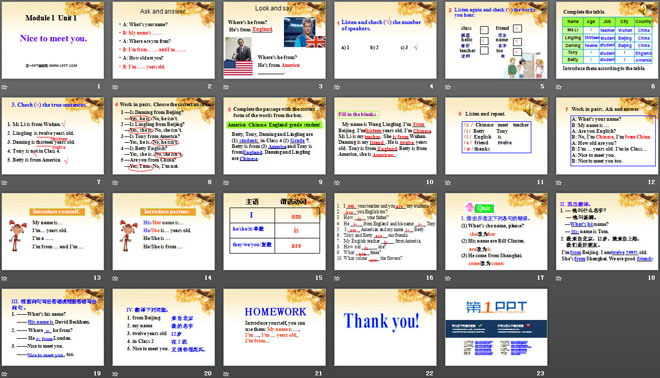The height and width of the screenshot is (378, 660).
Task: Click the animation star icon under slide 7
Action: tap(5, 183)
